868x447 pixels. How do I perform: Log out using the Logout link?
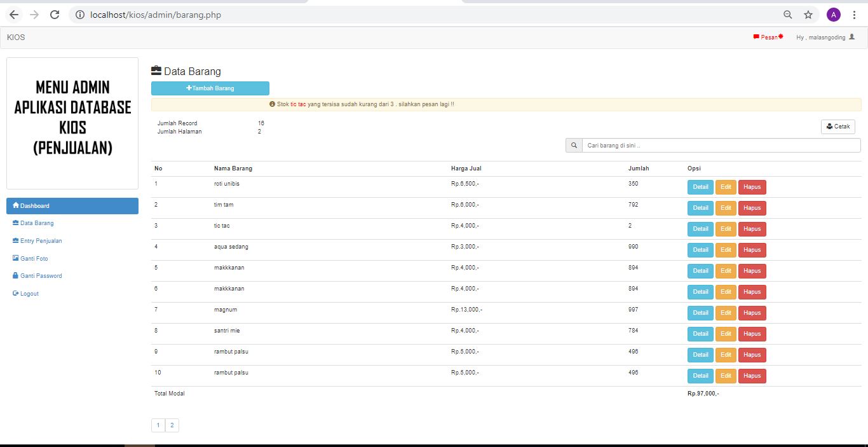point(29,294)
